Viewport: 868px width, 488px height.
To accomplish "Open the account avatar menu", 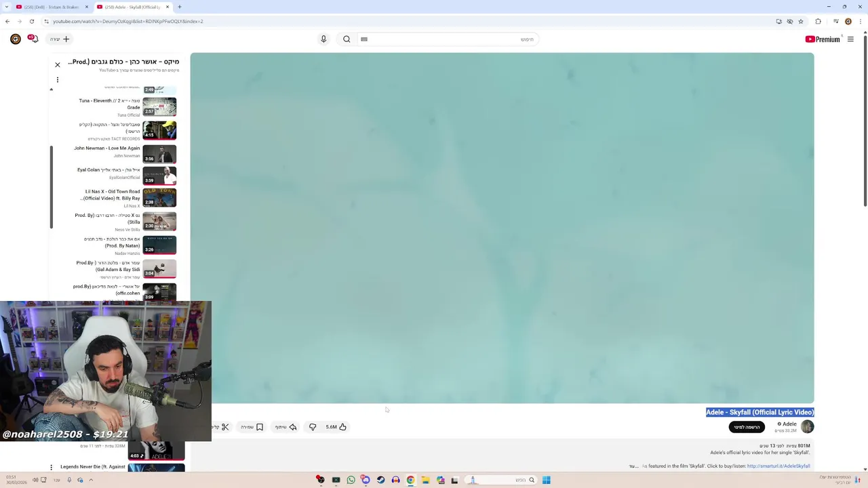I will coord(15,39).
